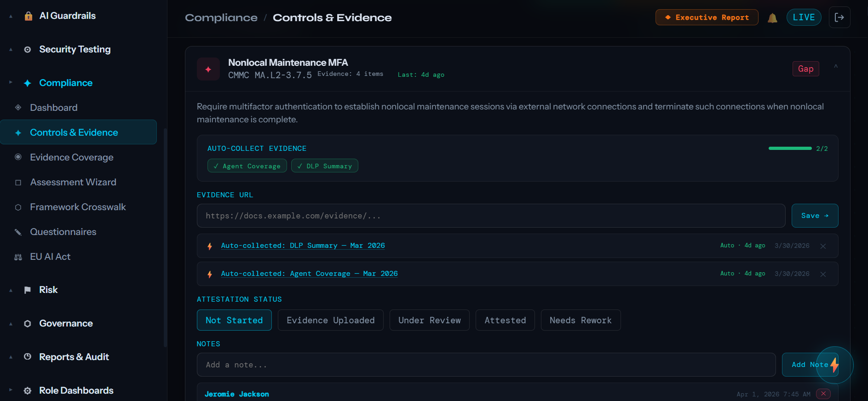868x401 pixels.
Task: Expand the Reports & Audit section arrow
Action: click(11, 357)
